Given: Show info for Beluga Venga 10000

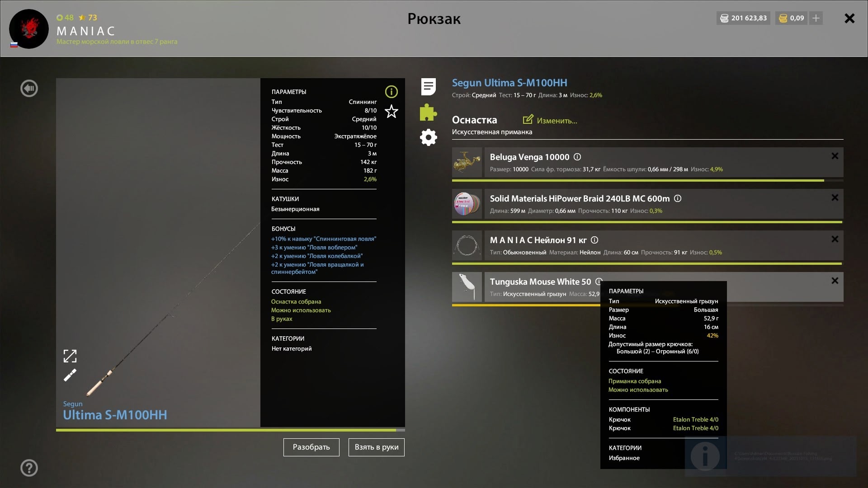Looking at the screenshot, I should coord(577,157).
